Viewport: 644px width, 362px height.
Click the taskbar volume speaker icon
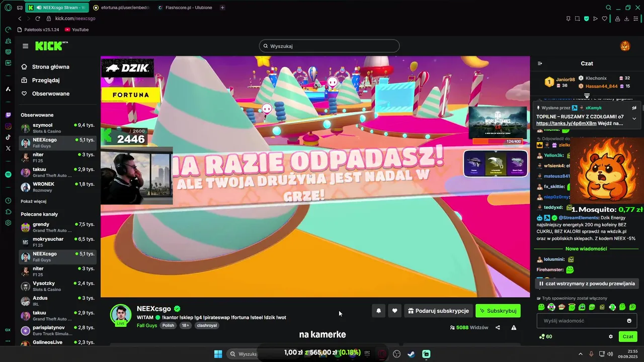(609, 354)
